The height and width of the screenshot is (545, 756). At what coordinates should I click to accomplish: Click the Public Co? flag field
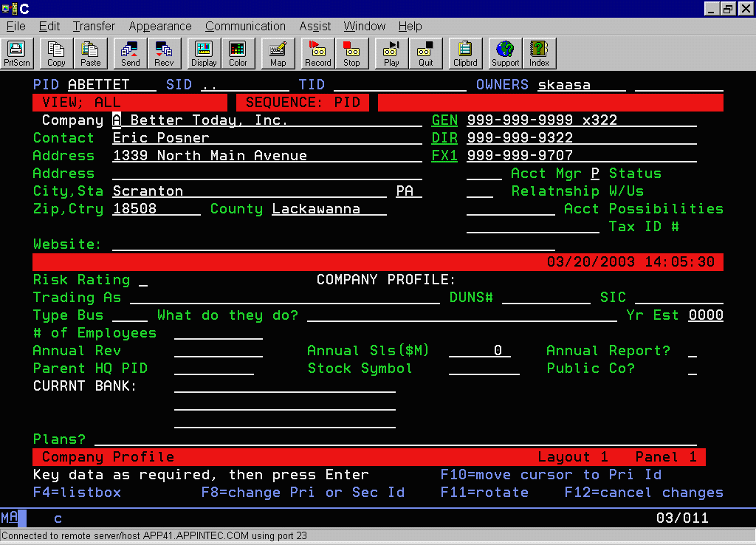(x=693, y=369)
